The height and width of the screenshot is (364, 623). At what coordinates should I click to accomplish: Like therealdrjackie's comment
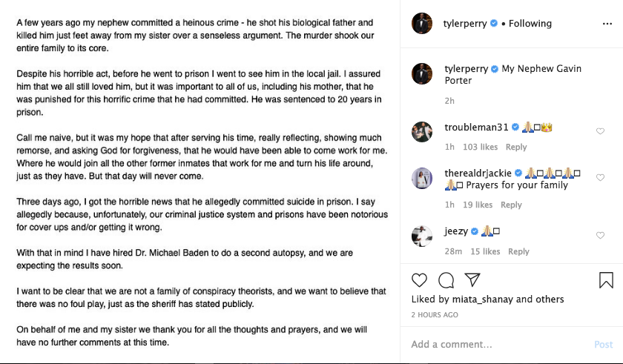pos(601,178)
